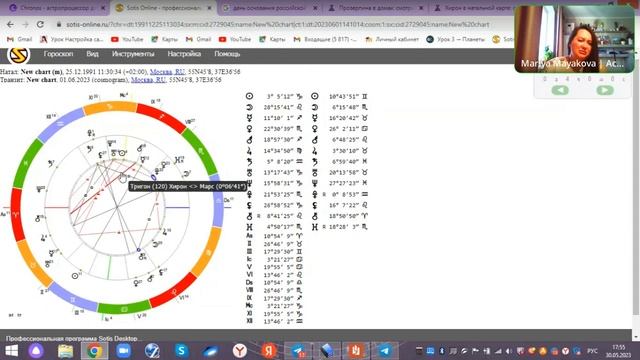Follow the Москва, RU link in the Натал line

tap(167, 72)
